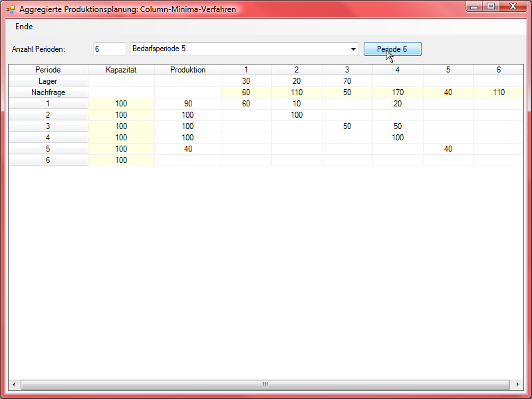
Task: Click the Kapazität cell for period 6
Action: coord(121,160)
